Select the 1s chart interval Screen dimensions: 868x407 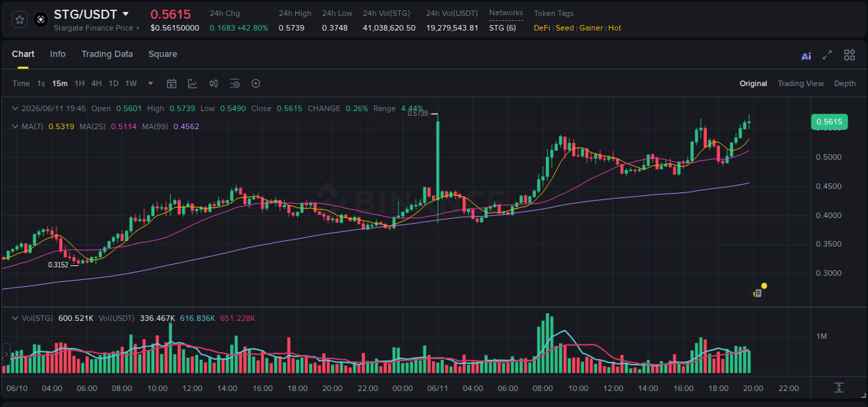click(41, 83)
